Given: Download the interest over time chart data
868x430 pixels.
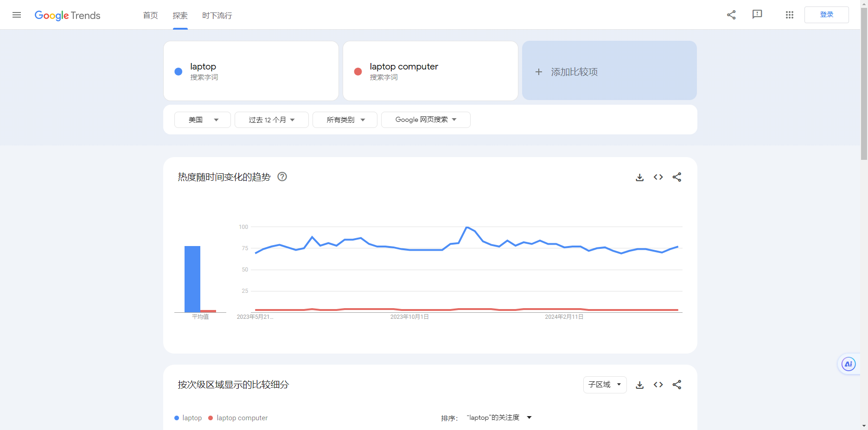Looking at the screenshot, I should click(x=639, y=177).
